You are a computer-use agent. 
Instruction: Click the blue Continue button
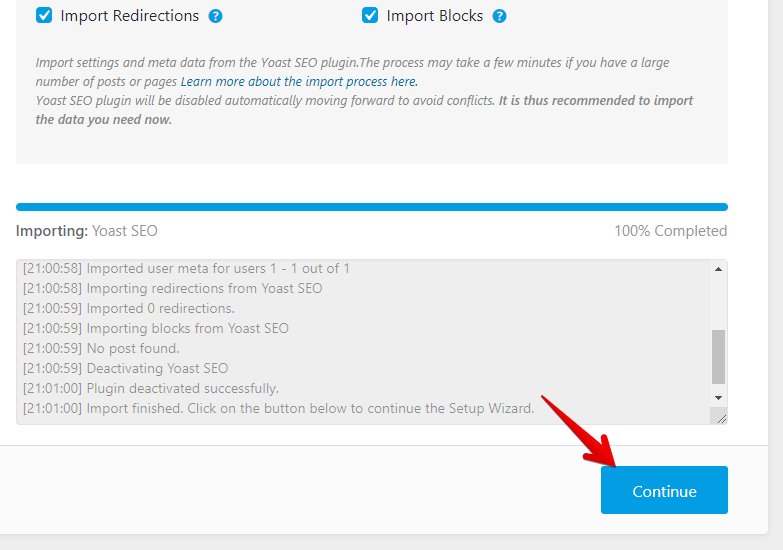click(x=664, y=490)
